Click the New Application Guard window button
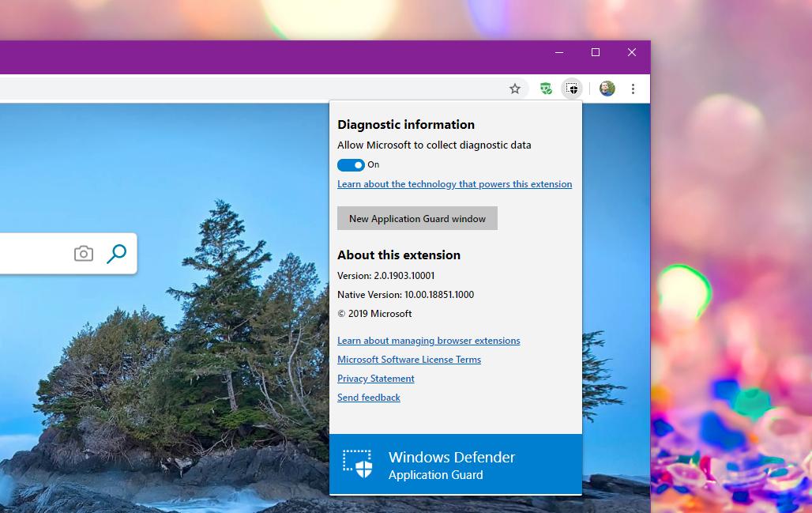The width and height of the screenshot is (812, 513). [x=417, y=218]
